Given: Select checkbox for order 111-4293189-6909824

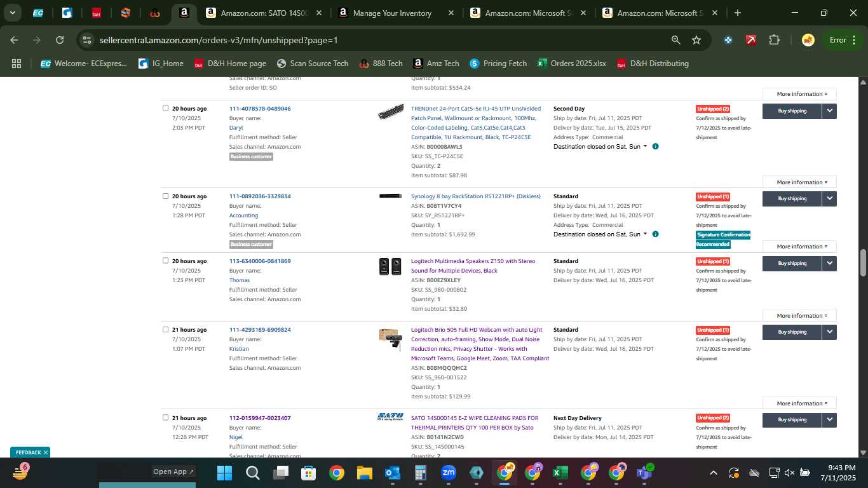Looking at the screenshot, I should [x=166, y=329].
